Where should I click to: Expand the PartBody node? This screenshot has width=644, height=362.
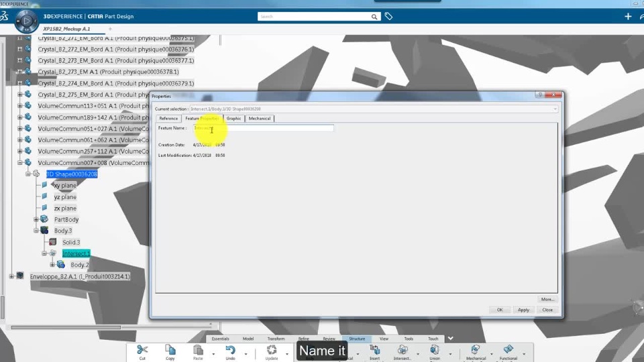(x=36, y=219)
